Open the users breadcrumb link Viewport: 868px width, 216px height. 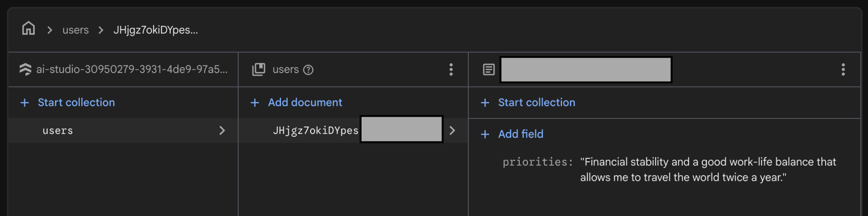(x=75, y=30)
